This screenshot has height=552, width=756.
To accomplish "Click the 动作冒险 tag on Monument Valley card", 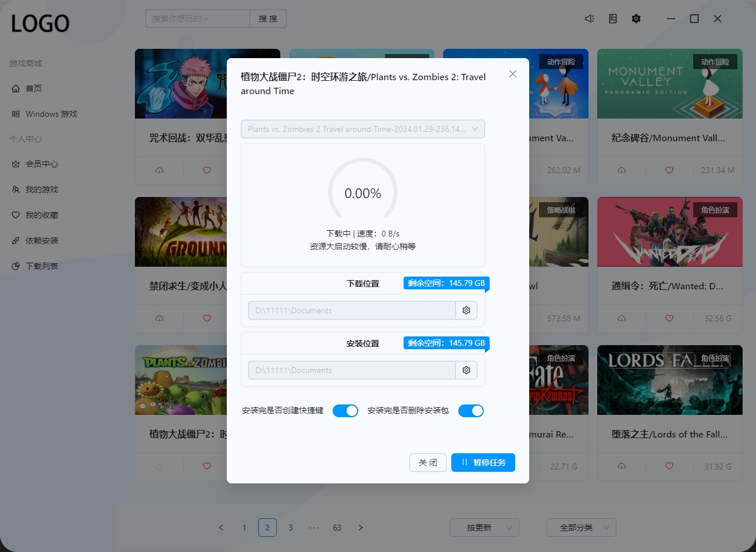I will tap(715, 62).
